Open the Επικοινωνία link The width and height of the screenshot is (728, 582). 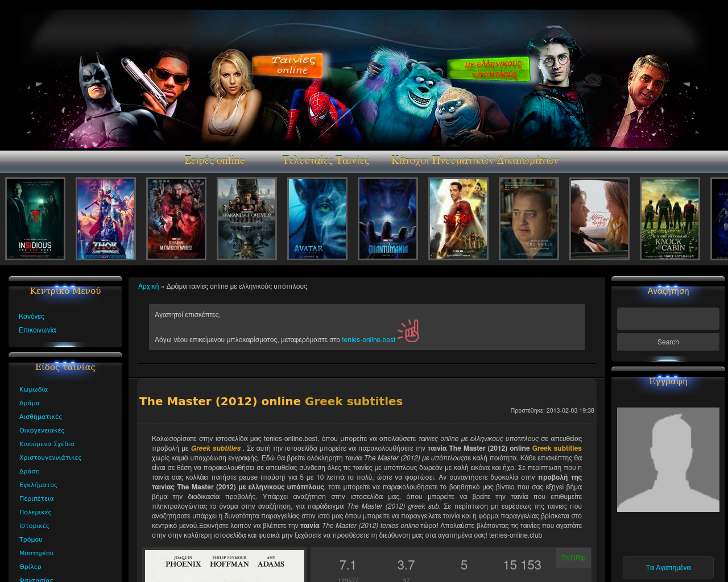(38, 330)
